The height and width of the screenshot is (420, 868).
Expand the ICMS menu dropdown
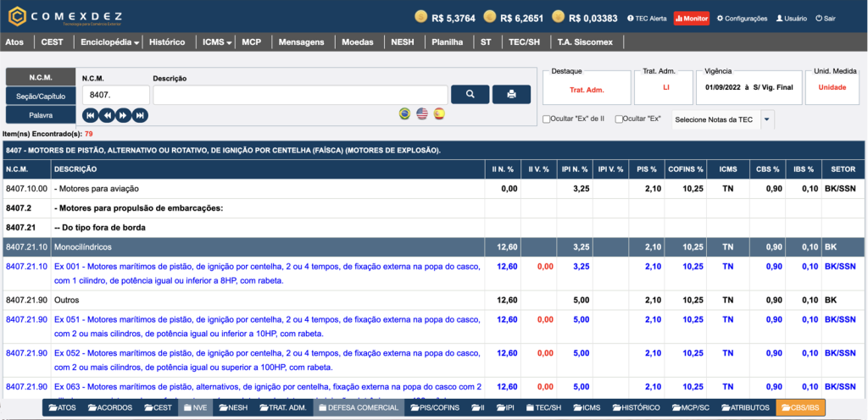click(217, 41)
